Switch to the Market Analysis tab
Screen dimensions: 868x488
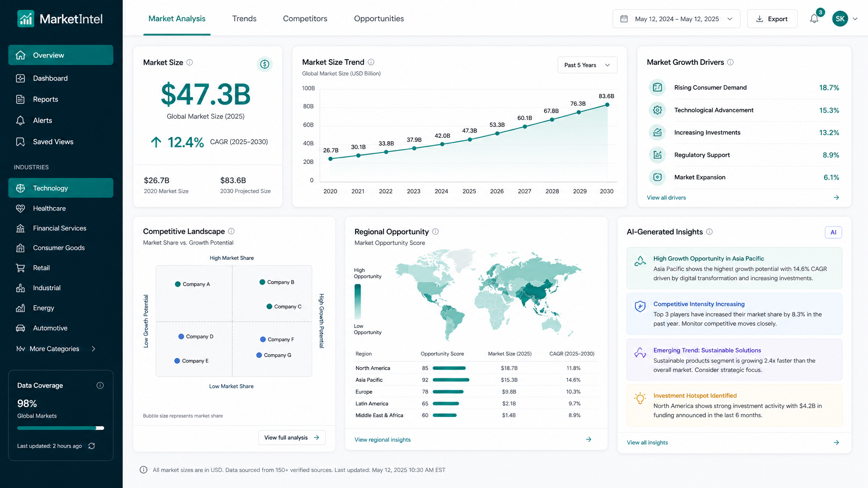[177, 19]
